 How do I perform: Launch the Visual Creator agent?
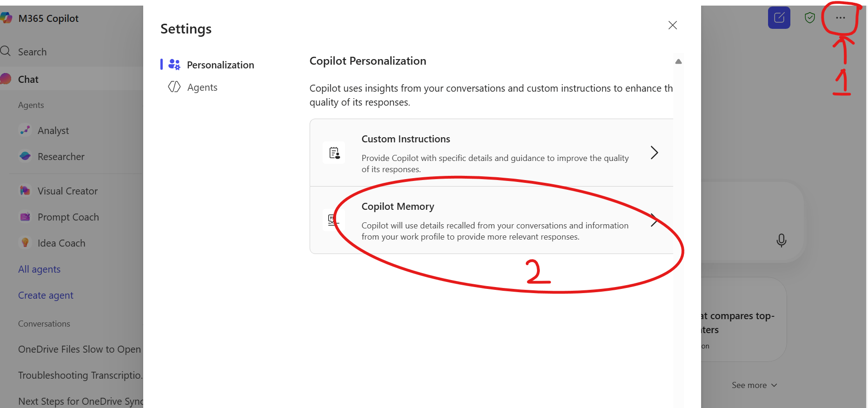tap(67, 191)
